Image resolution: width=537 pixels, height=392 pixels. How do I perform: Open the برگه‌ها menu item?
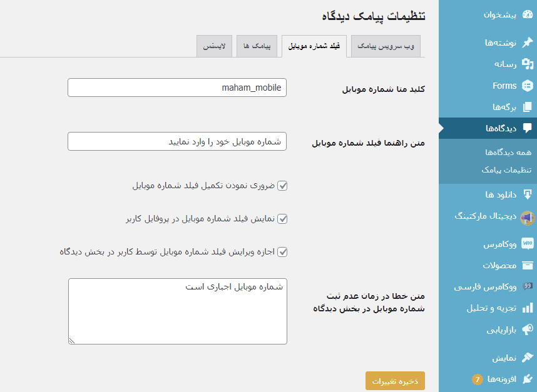[x=488, y=107]
